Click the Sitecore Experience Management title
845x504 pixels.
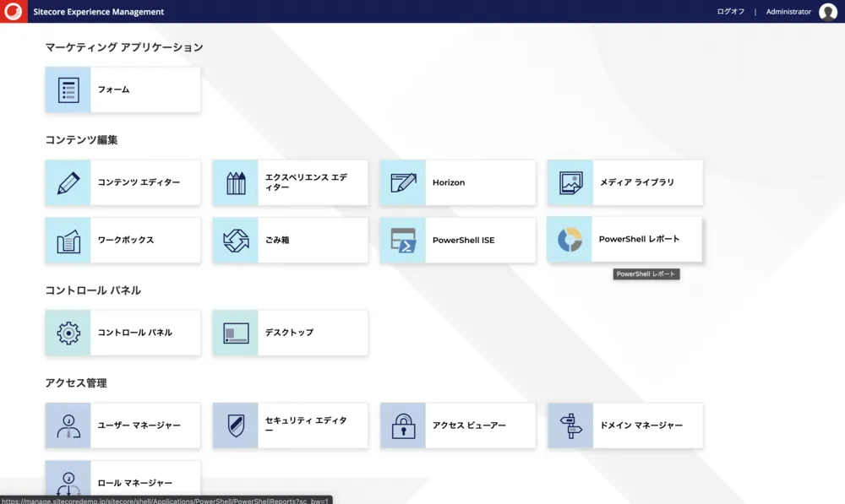coord(99,11)
